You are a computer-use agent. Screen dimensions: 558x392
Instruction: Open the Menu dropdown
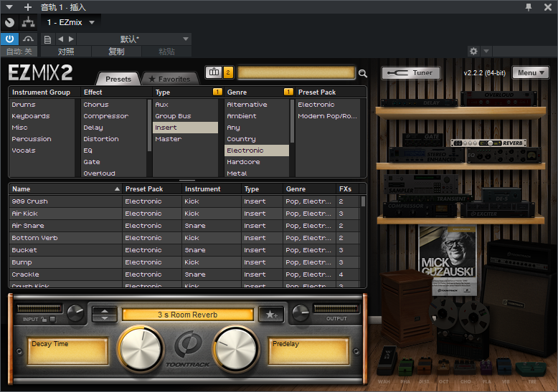coord(531,73)
